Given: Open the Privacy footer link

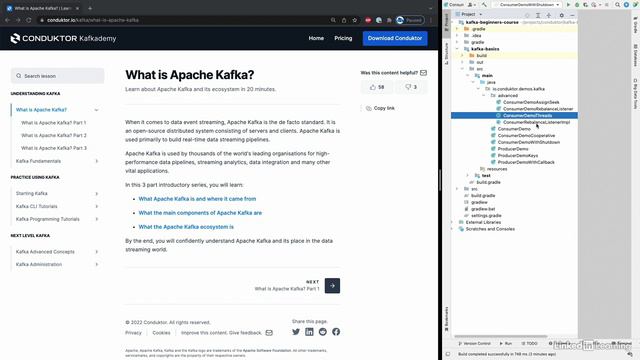Looking at the screenshot, I should coord(133,333).
